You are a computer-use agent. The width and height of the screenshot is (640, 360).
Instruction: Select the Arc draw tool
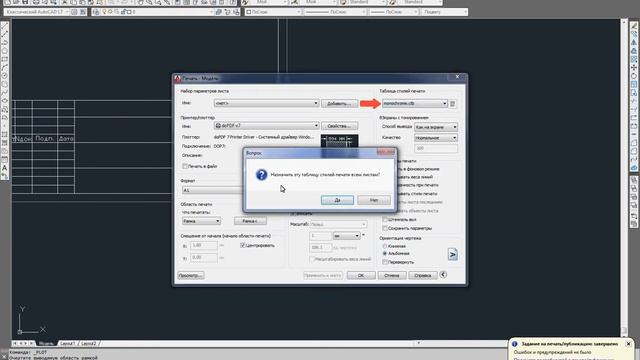pyautogui.click(x=5, y=67)
